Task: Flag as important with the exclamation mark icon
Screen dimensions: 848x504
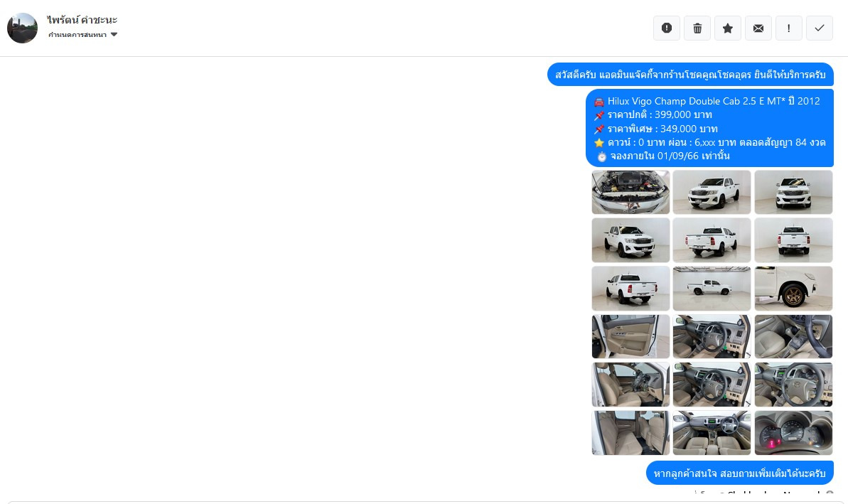Action: pyautogui.click(x=788, y=28)
